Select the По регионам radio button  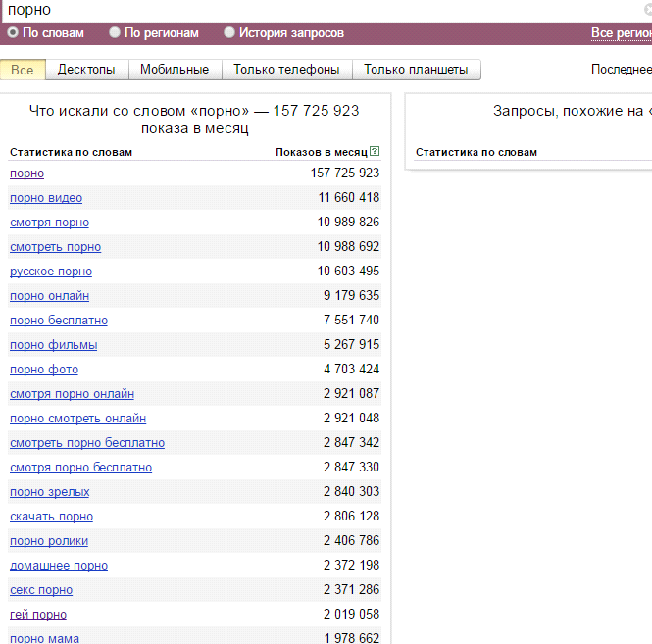[115, 32]
